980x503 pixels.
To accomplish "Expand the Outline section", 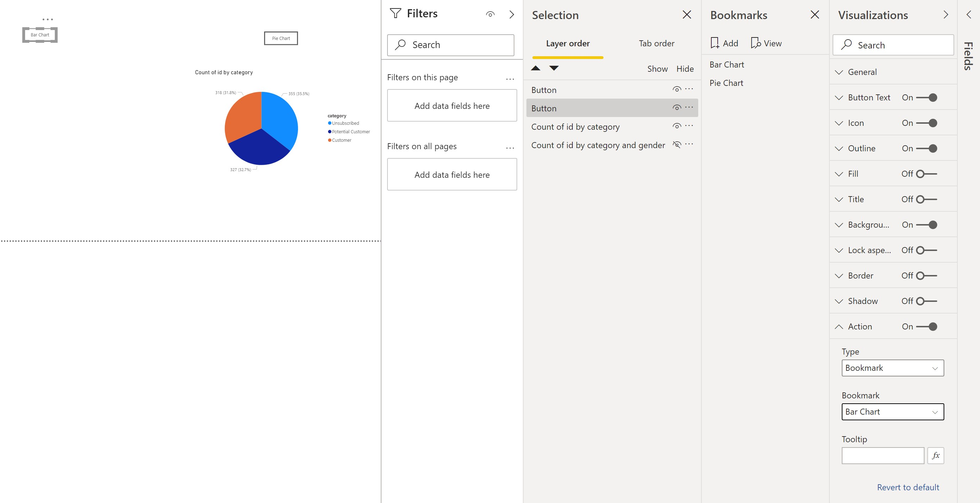I will pyautogui.click(x=839, y=149).
